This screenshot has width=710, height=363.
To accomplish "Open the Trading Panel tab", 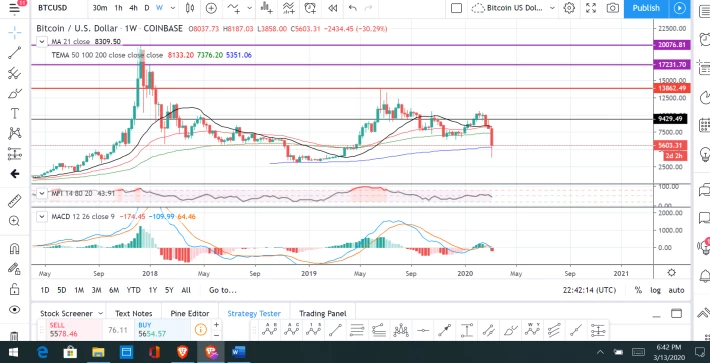I will (x=323, y=313).
